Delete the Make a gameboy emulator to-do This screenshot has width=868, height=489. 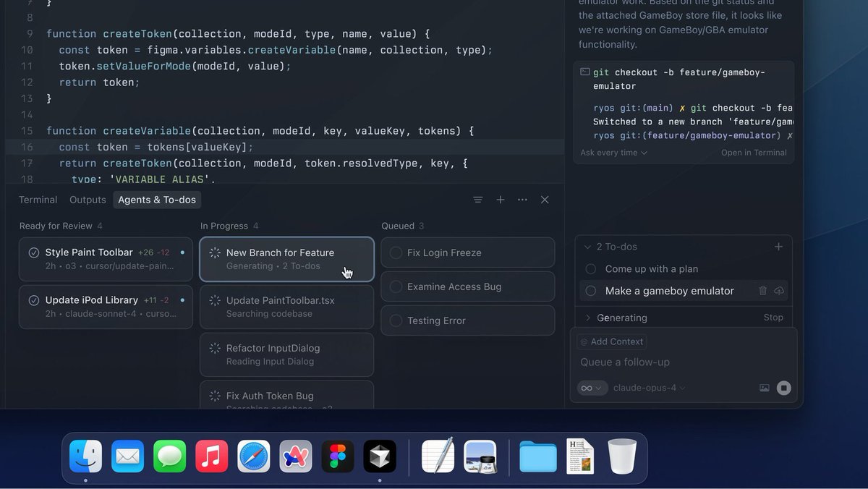tap(762, 291)
